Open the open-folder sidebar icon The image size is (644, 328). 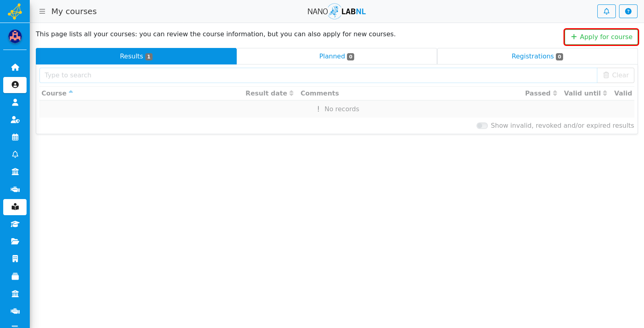pos(15,241)
